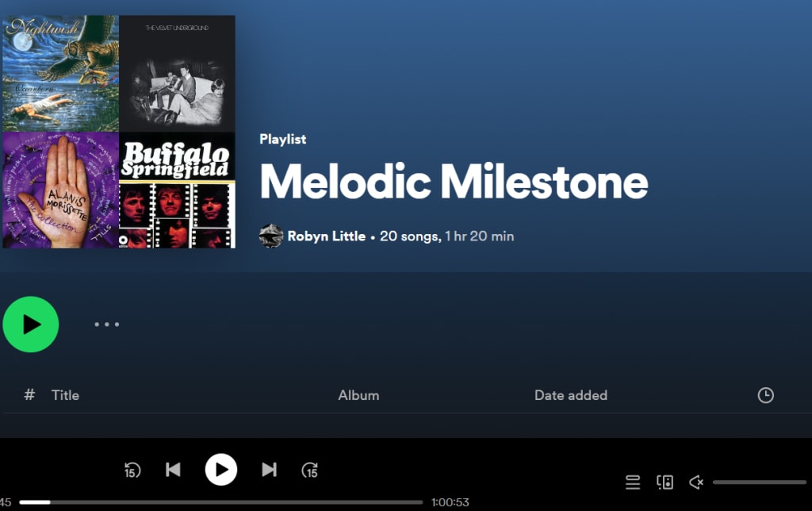The height and width of the screenshot is (511, 812).
Task: Open the queue view icon
Action: [632, 482]
